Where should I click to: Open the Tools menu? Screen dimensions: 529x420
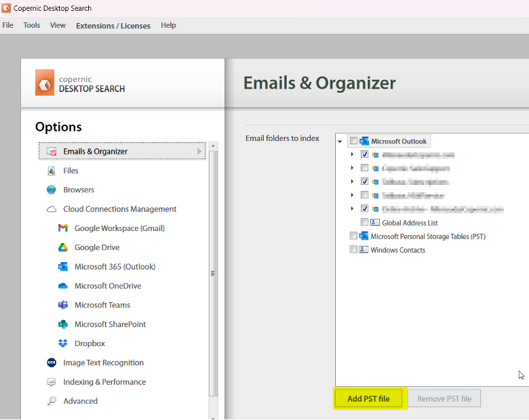coord(32,26)
